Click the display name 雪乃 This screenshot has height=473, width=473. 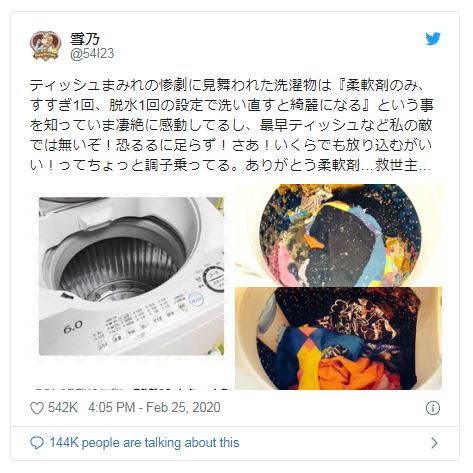click(85, 39)
